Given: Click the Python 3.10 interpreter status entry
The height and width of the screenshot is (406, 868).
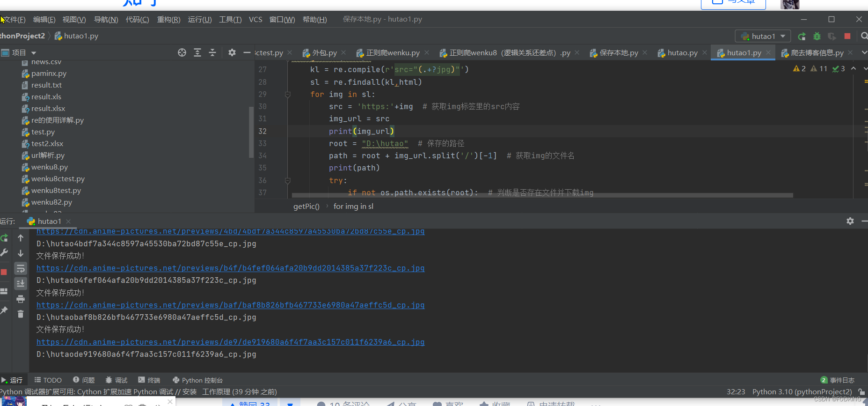Looking at the screenshot, I should 802,392.
